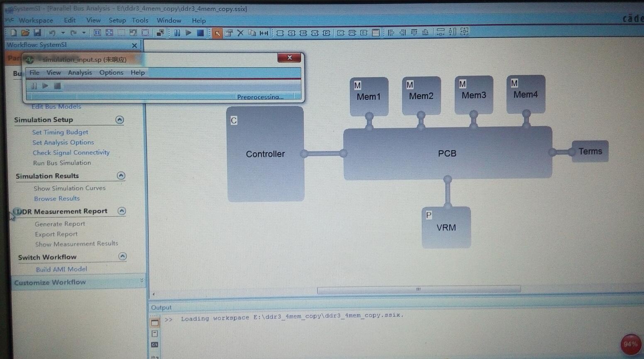The height and width of the screenshot is (359, 644).
Task: Select the orange pointer selection tool
Action: point(217,33)
